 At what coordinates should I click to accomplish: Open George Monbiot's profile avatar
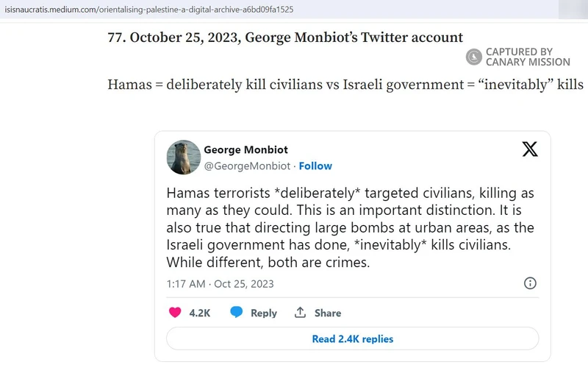click(x=184, y=157)
